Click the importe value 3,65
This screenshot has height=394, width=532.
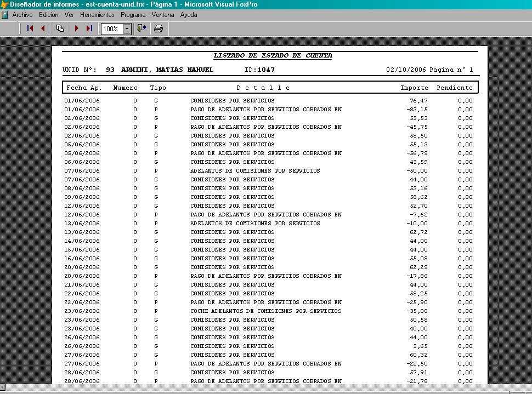point(420,346)
